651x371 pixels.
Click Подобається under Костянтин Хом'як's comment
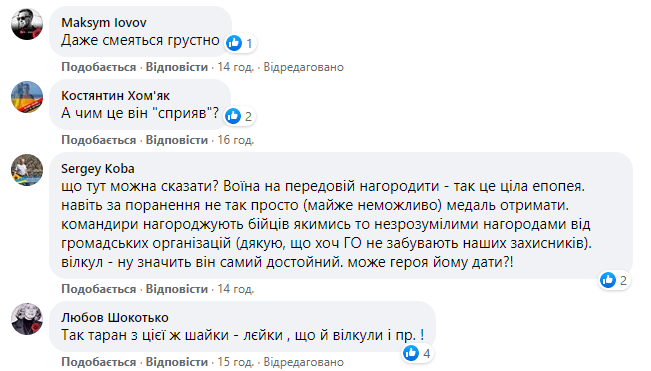[99, 140]
